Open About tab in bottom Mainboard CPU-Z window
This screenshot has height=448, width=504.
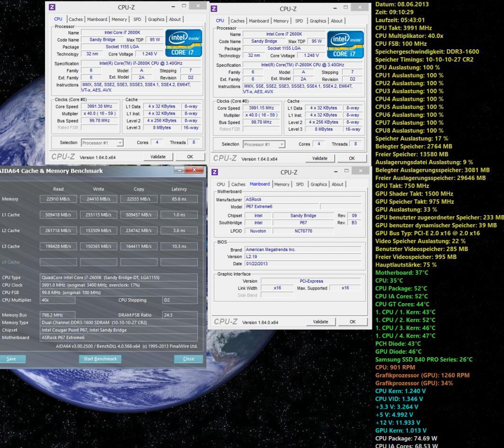[x=337, y=184]
